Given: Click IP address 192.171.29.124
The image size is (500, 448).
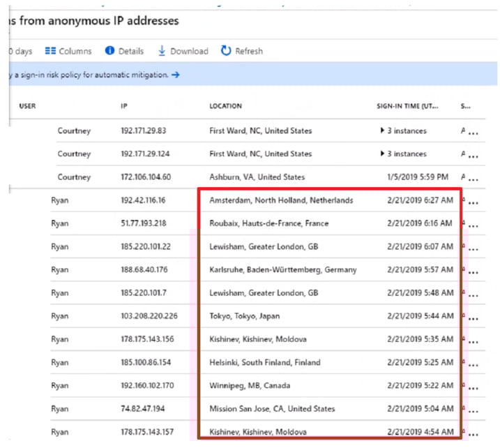Looking at the screenshot, I should [145, 154].
